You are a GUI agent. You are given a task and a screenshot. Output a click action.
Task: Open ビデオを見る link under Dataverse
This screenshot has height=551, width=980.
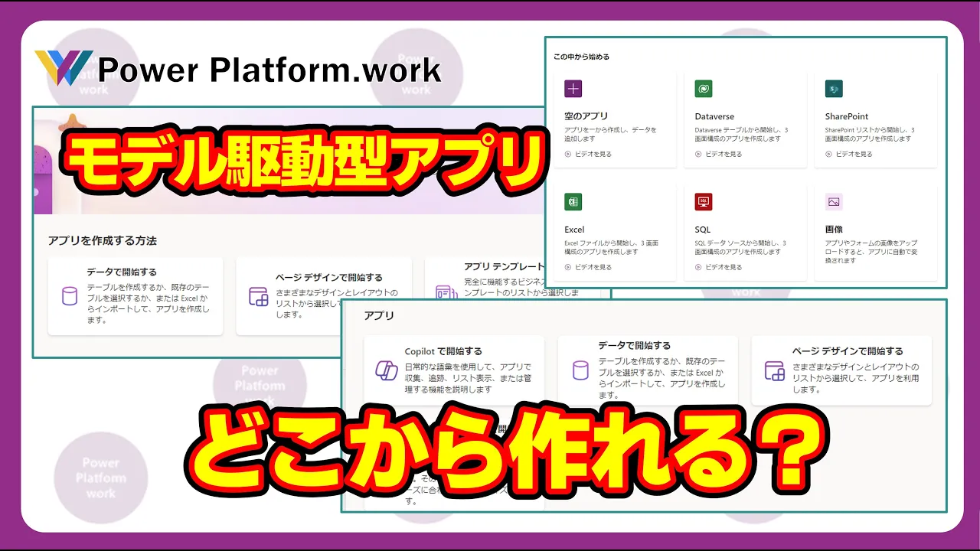click(x=718, y=154)
